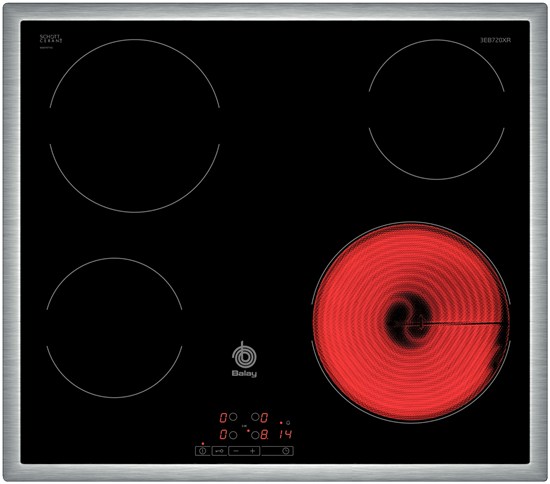Click the timer display reading 14
Viewport: 550px width, 484px height.
286,434
